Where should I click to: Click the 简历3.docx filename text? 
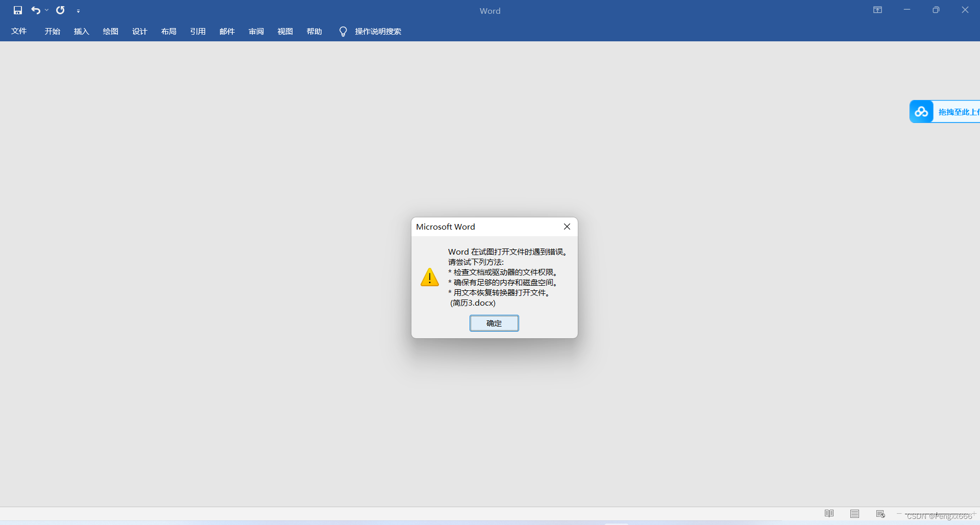point(473,303)
